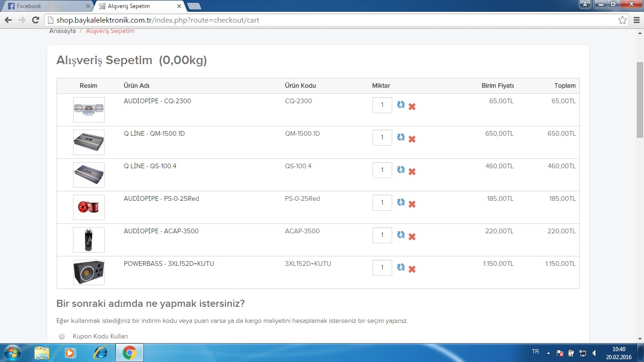Image resolution: width=644 pixels, height=362 pixels.
Task: Refresh quantity for AUDİOPİPE ACAP-3500
Action: click(x=401, y=235)
